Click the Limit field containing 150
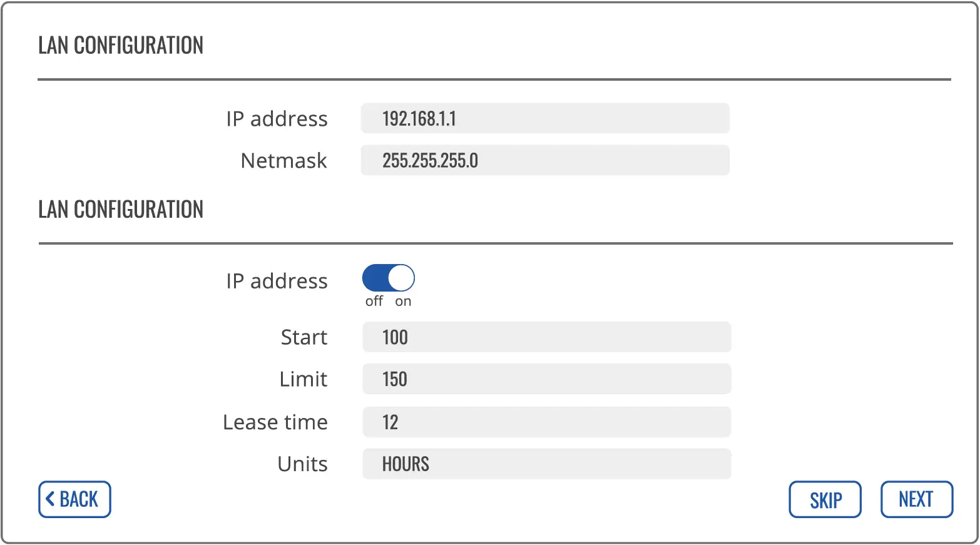980x545 pixels. point(546,379)
